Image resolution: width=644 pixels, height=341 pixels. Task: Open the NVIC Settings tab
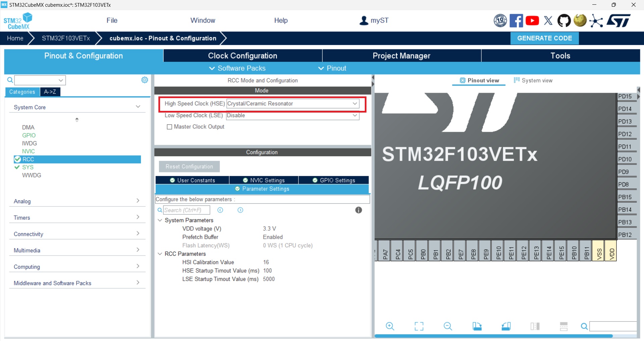pos(264,180)
